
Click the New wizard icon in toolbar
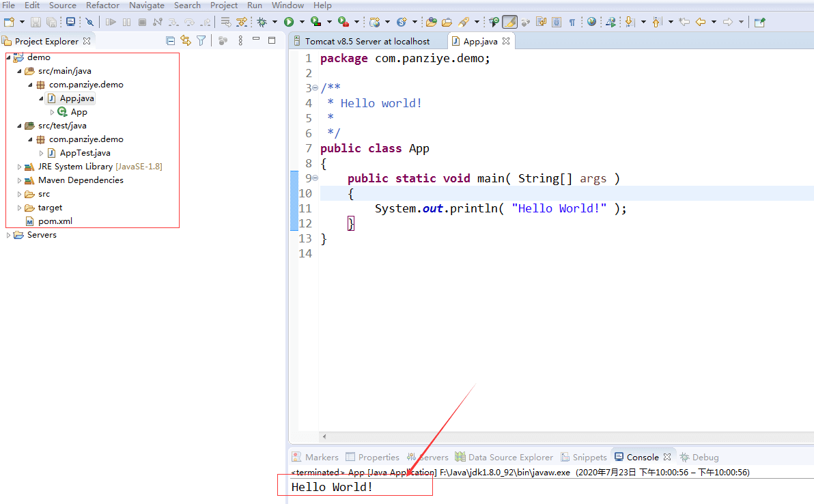[x=9, y=22]
